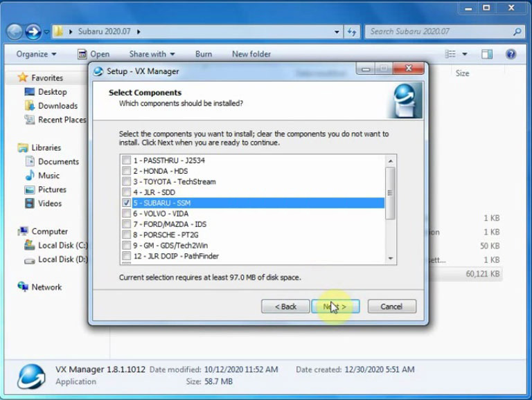
Task: Click Open in the Explorer toolbar
Action: click(x=94, y=54)
